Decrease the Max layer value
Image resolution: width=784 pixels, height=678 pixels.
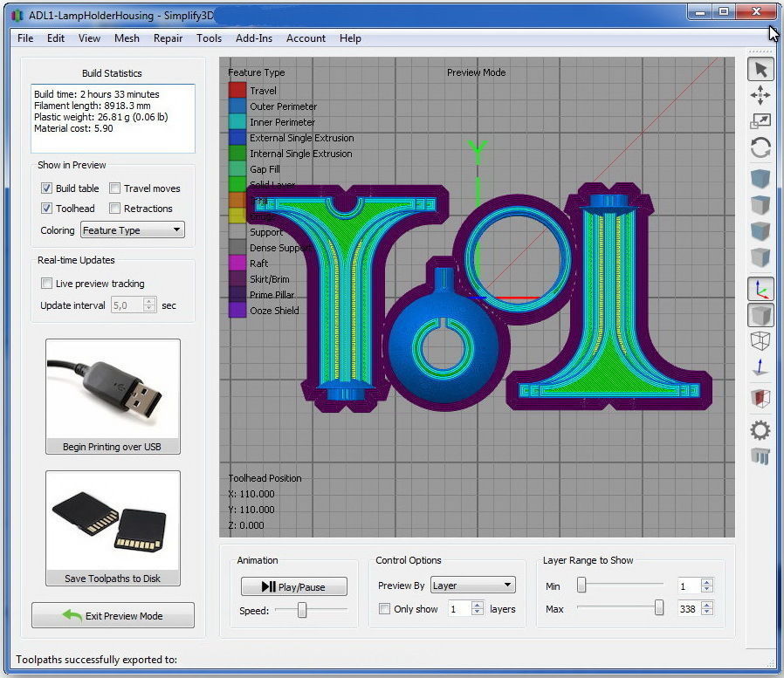tap(707, 613)
